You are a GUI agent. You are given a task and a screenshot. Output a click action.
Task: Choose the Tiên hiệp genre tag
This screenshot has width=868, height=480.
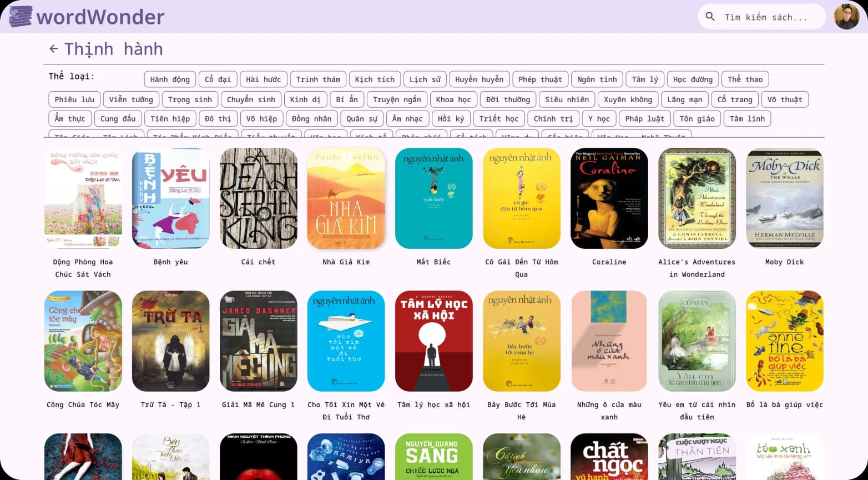click(x=170, y=119)
